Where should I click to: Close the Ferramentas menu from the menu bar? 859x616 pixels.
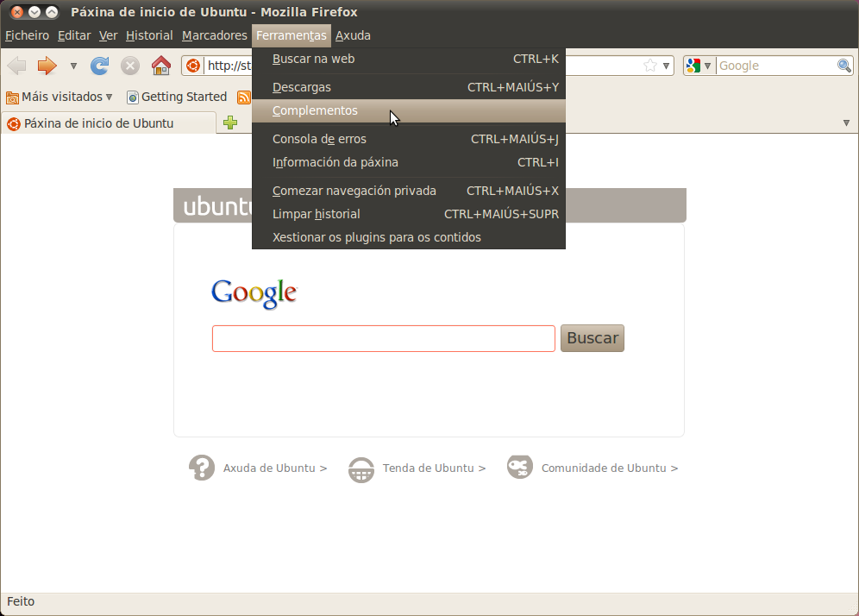(292, 35)
